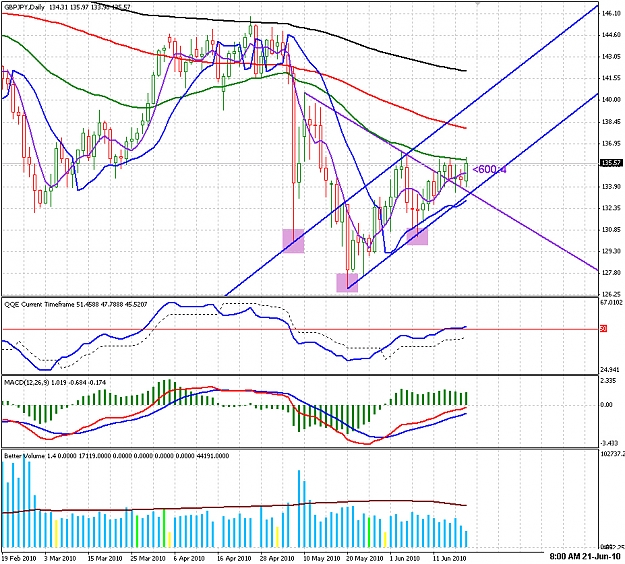Select the 140.00 price level label

[x=611, y=100]
